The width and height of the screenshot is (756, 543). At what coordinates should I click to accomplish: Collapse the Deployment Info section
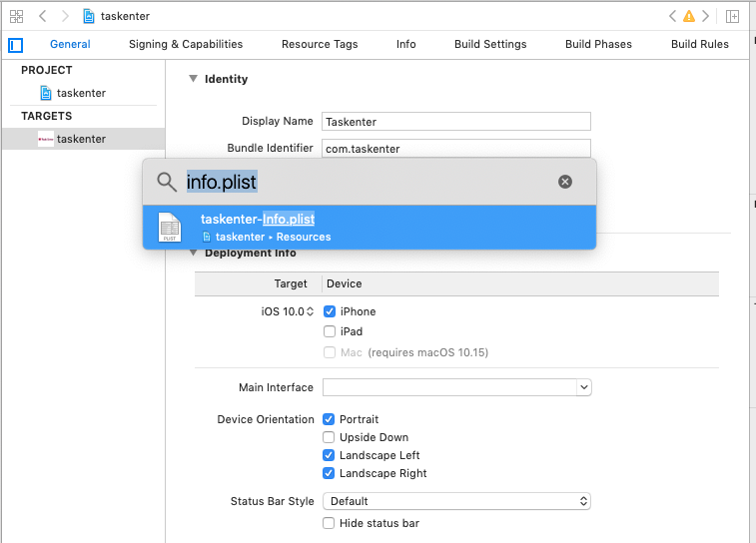tap(193, 253)
